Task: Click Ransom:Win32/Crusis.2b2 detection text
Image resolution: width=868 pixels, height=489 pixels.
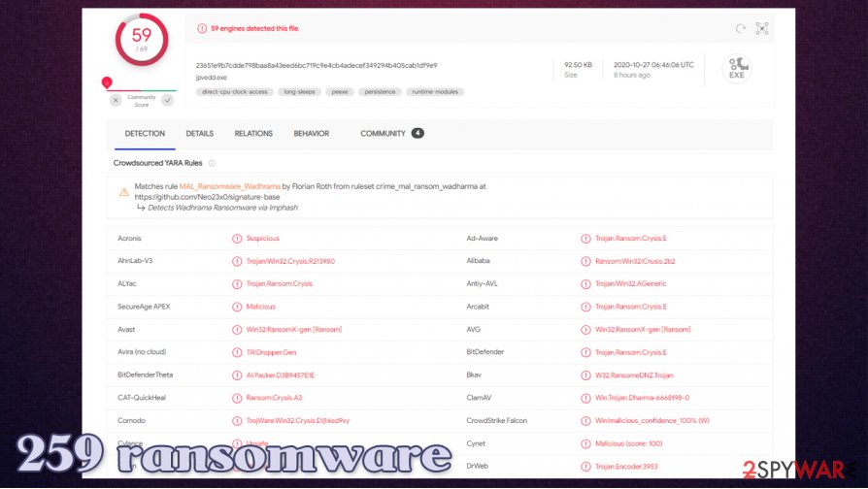Action: click(x=635, y=261)
